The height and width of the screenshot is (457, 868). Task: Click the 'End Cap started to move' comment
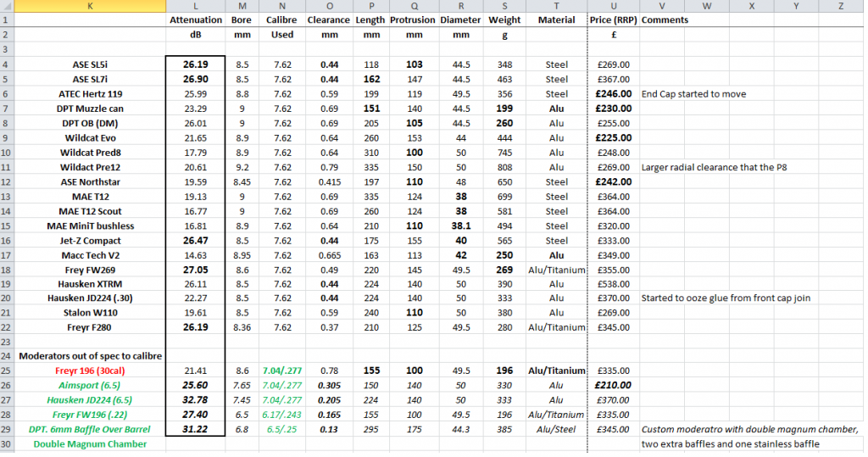click(694, 94)
